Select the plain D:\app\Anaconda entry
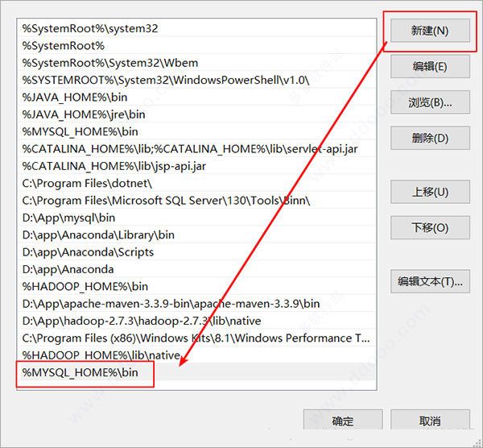The width and height of the screenshot is (483, 448). tap(196, 269)
